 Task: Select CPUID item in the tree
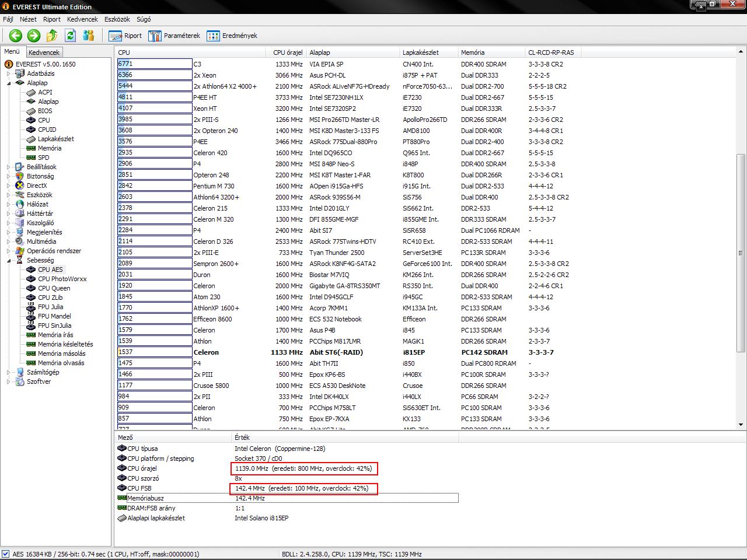click(x=41, y=129)
